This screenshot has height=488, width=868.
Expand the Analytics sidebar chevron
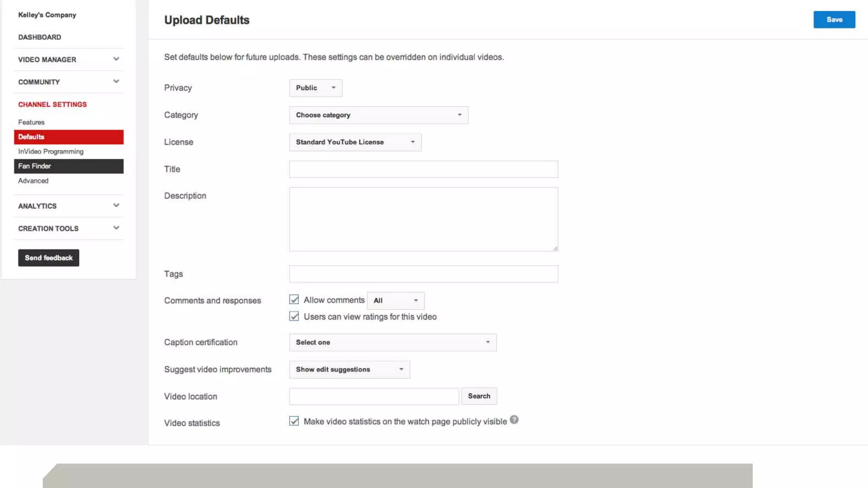coord(116,205)
